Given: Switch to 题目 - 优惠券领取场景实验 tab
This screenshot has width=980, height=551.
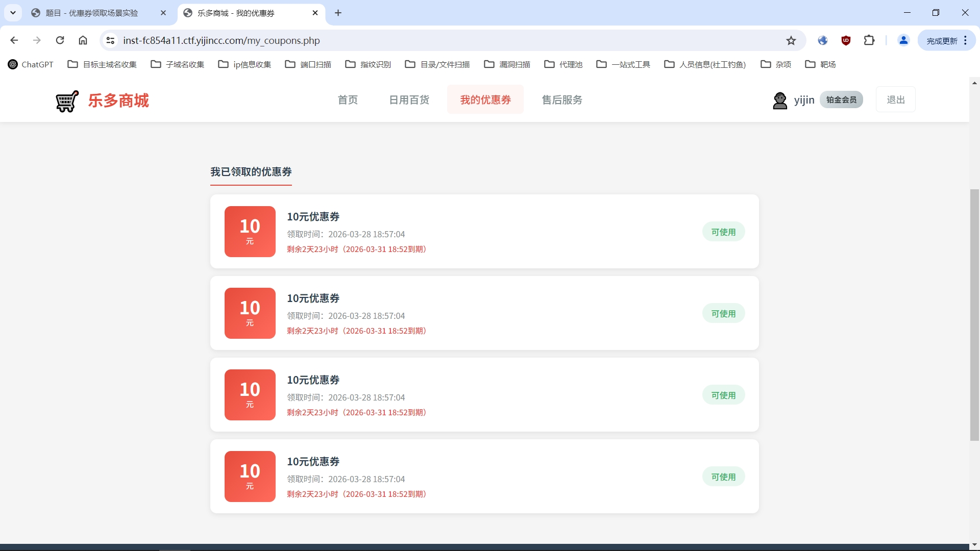Looking at the screenshot, I should point(92,13).
